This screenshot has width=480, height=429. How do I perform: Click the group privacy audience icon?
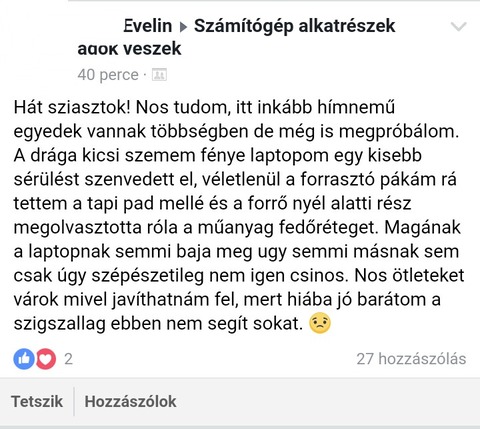(x=159, y=75)
